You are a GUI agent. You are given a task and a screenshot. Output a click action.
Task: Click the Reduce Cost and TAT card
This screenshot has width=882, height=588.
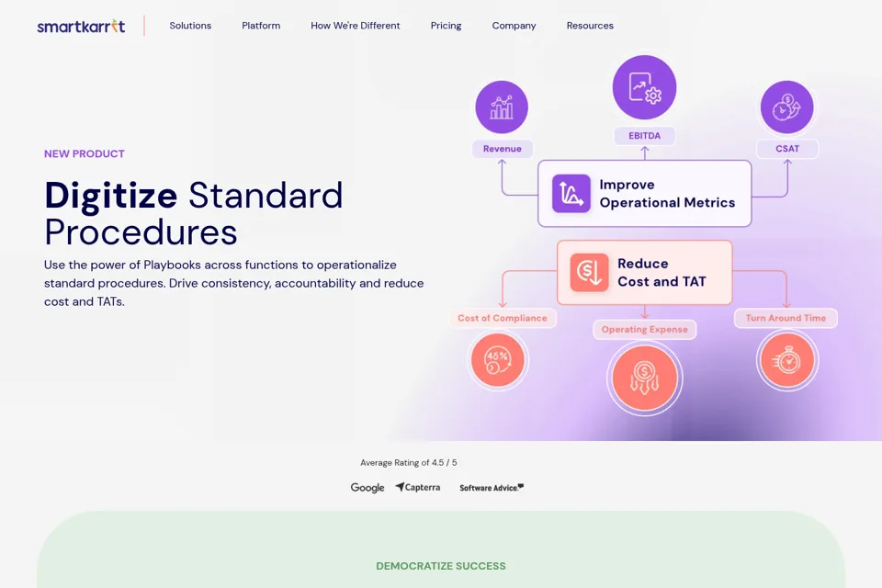click(x=645, y=272)
